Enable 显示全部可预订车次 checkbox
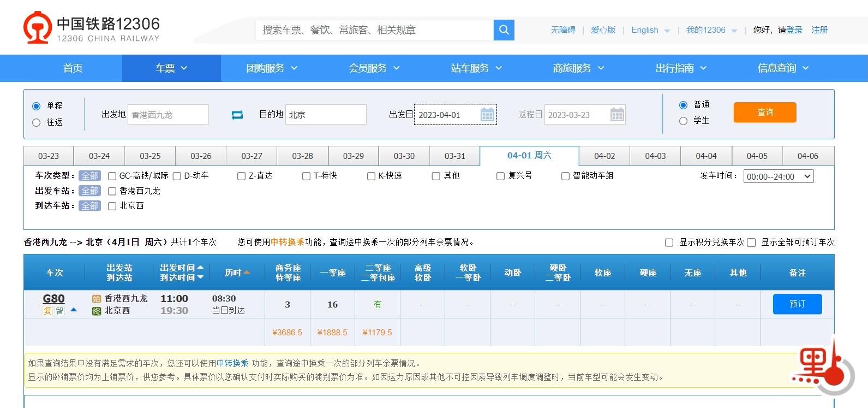This screenshot has height=408, width=868. tap(751, 243)
